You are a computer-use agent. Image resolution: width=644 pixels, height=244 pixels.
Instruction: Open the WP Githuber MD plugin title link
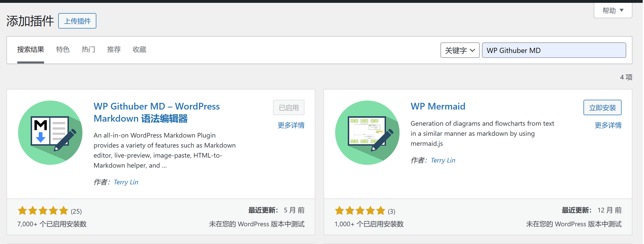(x=157, y=112)
